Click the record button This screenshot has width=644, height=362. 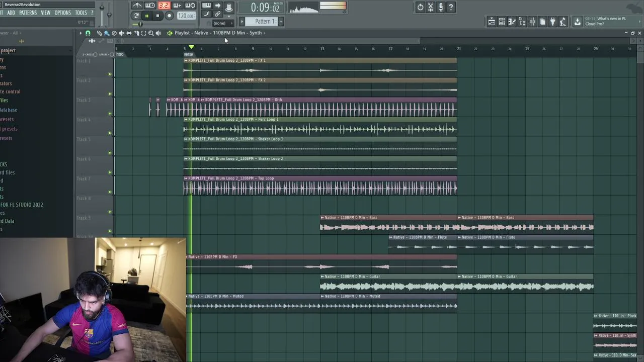click(169, 16)
